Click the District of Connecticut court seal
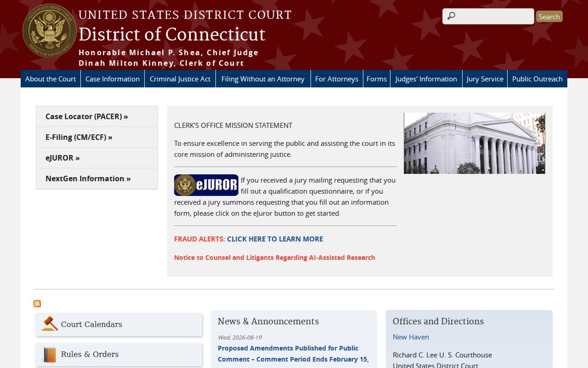The width and height of the screenshot is (588, 368). [50, 31]
